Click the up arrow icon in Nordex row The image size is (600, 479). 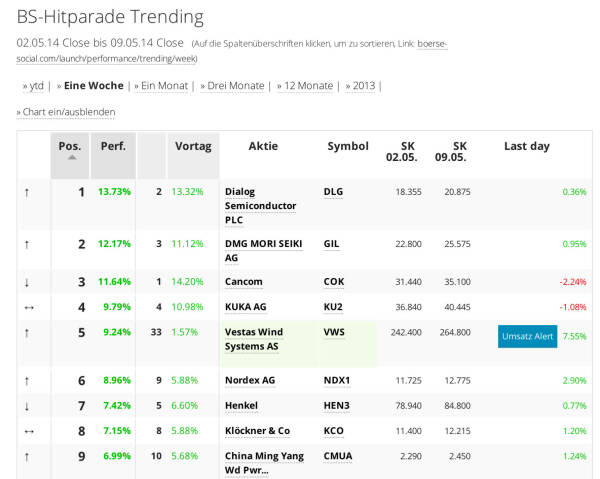point(26,381)
